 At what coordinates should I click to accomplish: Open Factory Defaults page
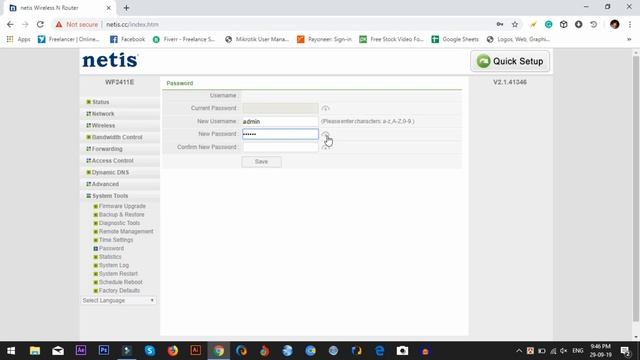(119, 291)
